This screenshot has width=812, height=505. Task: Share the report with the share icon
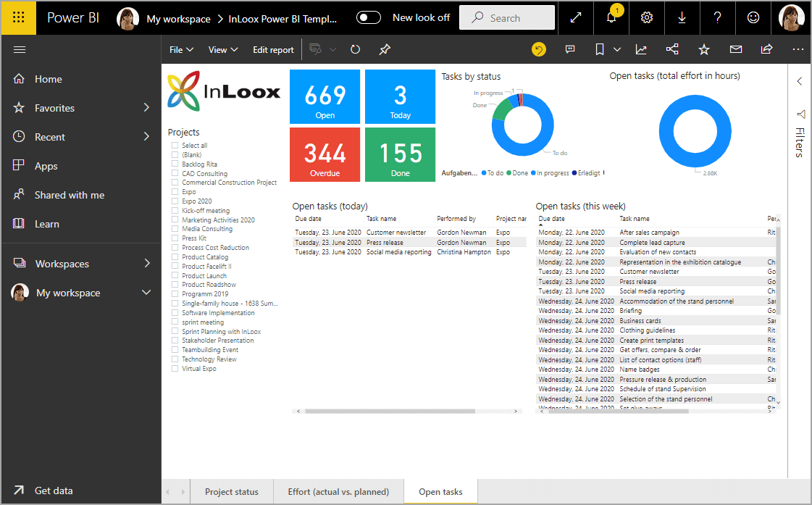click(766, 50)
